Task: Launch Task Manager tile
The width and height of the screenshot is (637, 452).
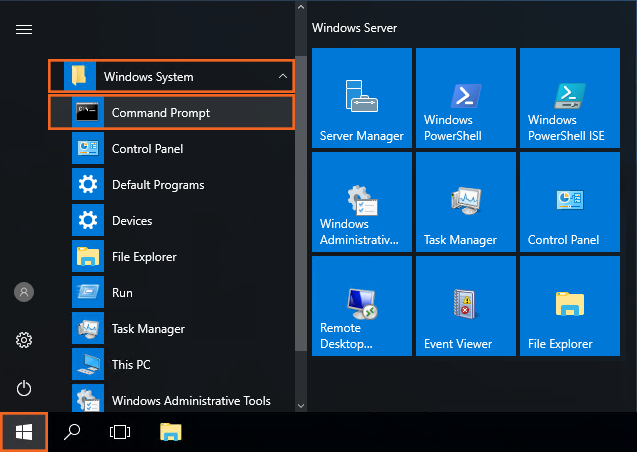Action: pyautogui.click(x=466, y=202)
